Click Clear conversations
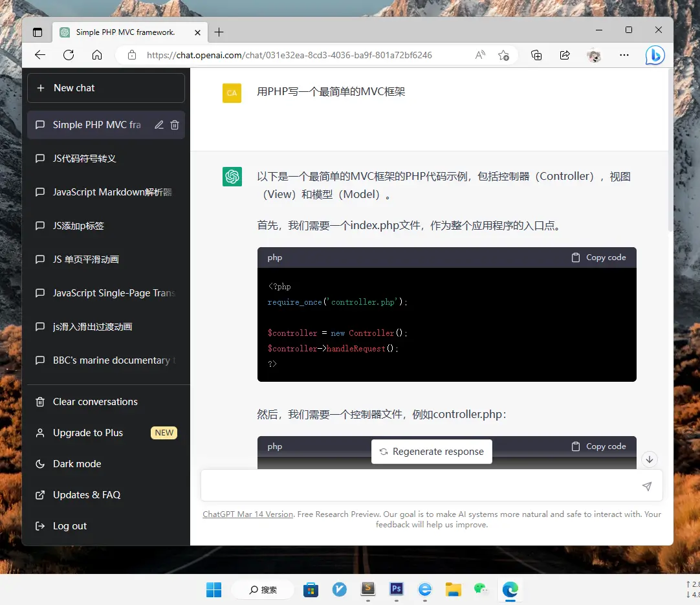Viewport: 700px width, 605px height. pos(106,402)
